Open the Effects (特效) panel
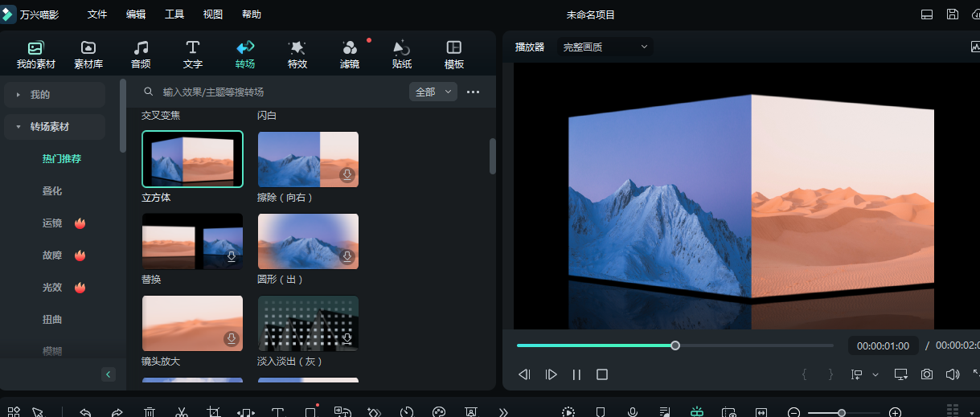 point(297,54)
